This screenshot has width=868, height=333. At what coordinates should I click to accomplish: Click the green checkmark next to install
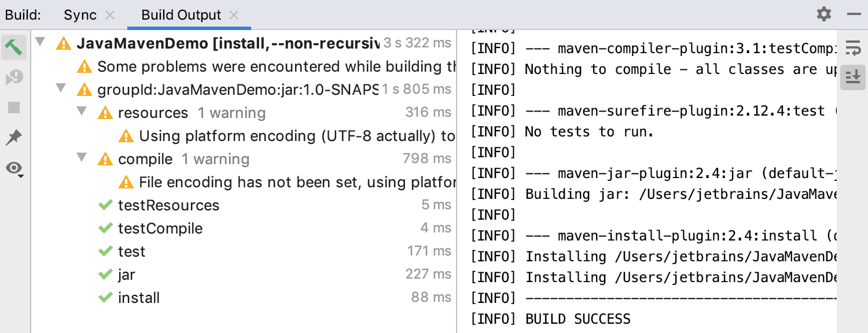pyautogui.click(x=106, y=297)
